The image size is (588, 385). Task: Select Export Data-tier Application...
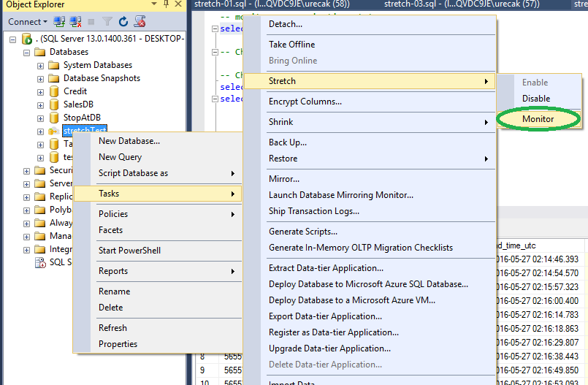pyautogui.click(x=370, y=316)
